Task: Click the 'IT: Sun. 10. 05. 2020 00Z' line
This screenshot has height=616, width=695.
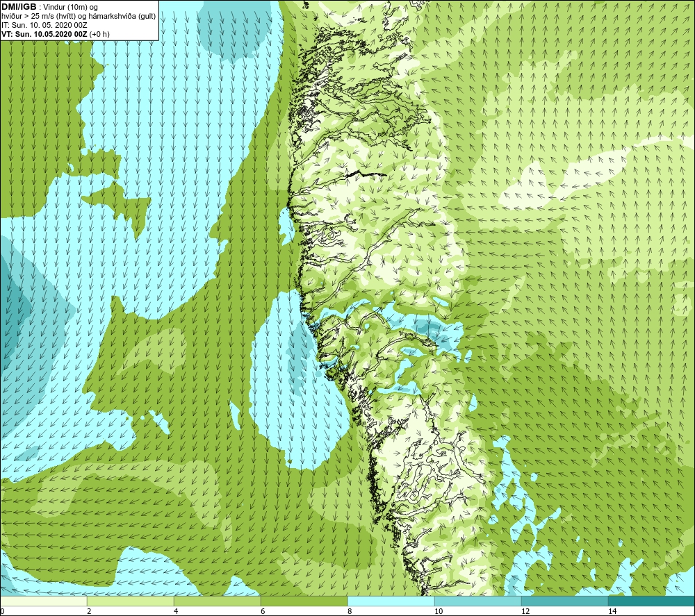Action: (44, 25)
